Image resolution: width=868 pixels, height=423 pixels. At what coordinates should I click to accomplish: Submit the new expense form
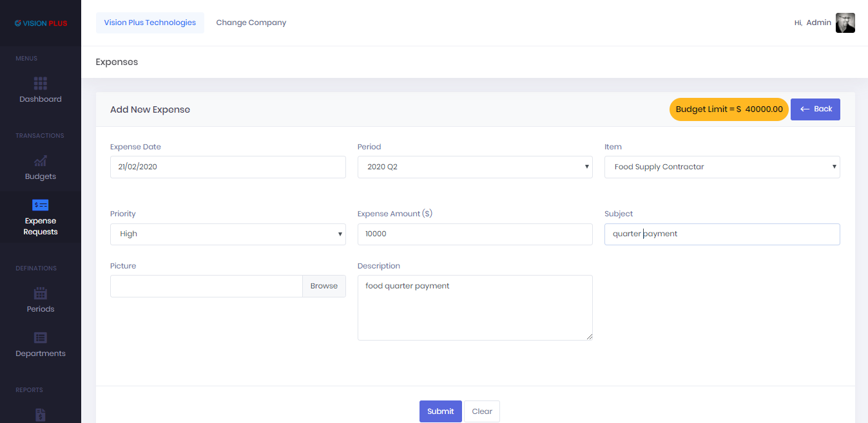[x=440, y=411]
